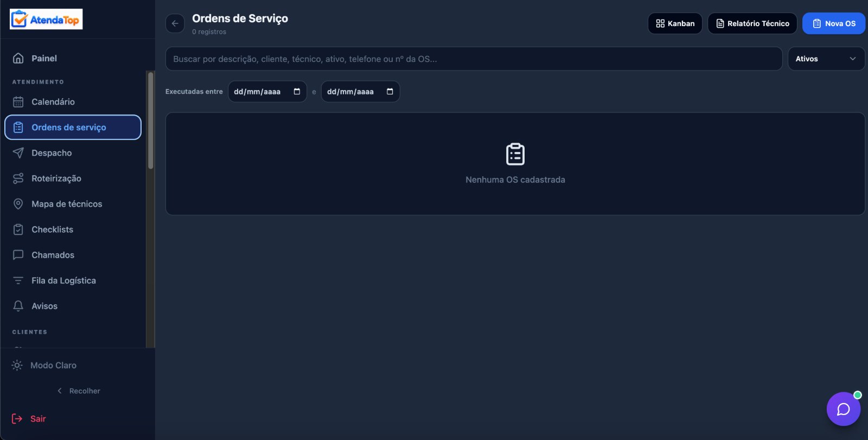Screen dimensions: 868x440
Task: Click the Calendário calendar icon
Action: coord(18,101)
